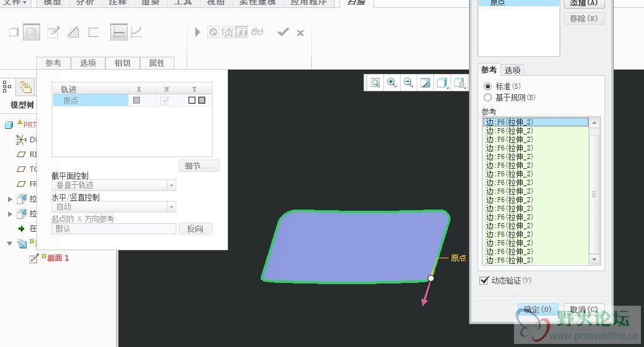Select the no-preview circle icon
The height and width of the screenshot is (347, 644).
tap(213, 32)
